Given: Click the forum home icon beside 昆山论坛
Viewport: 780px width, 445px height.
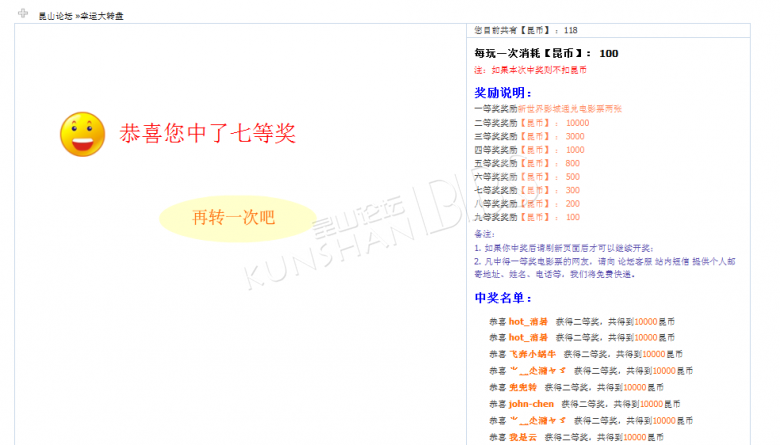Looking at the screenshot, I should (x=23, y=13).
